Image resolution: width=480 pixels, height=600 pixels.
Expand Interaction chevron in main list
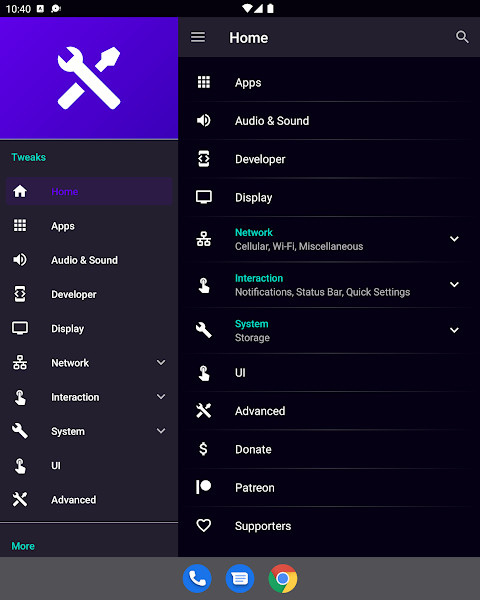(454, 285)
